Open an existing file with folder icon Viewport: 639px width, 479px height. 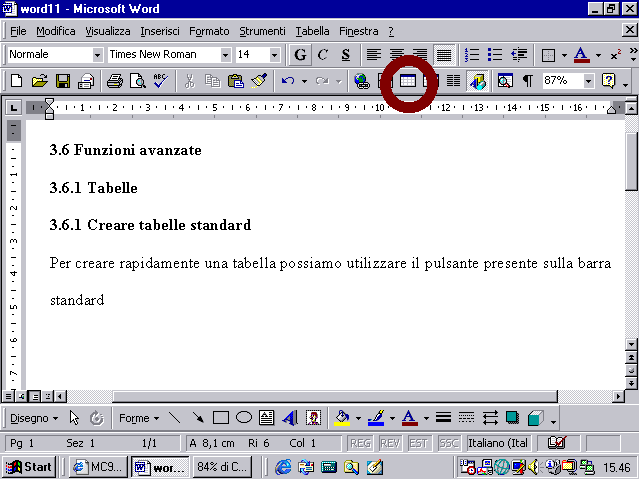point(40,81)
